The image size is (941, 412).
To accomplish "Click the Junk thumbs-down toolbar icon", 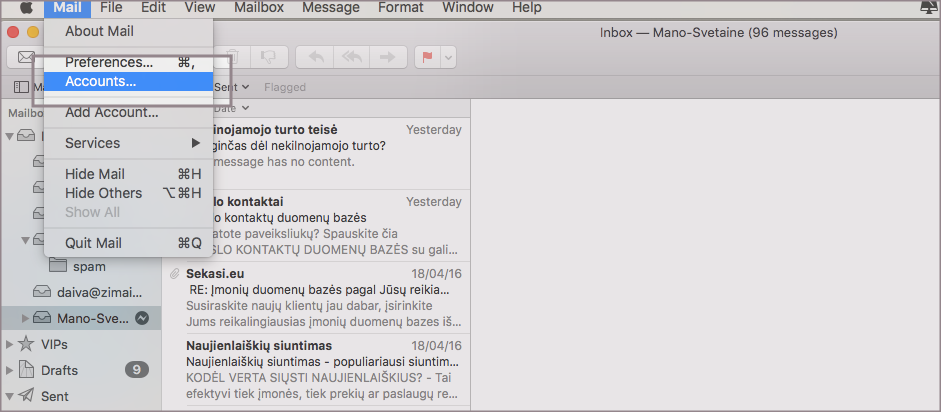I will tap(267, 57).
